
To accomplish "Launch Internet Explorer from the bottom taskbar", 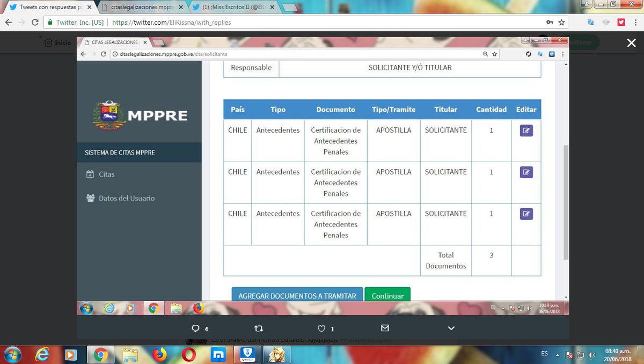I will pos(42,355).
